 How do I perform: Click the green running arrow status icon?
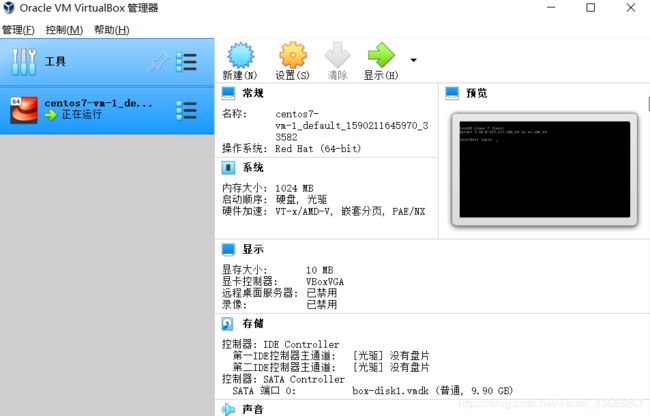pos(51,115)
